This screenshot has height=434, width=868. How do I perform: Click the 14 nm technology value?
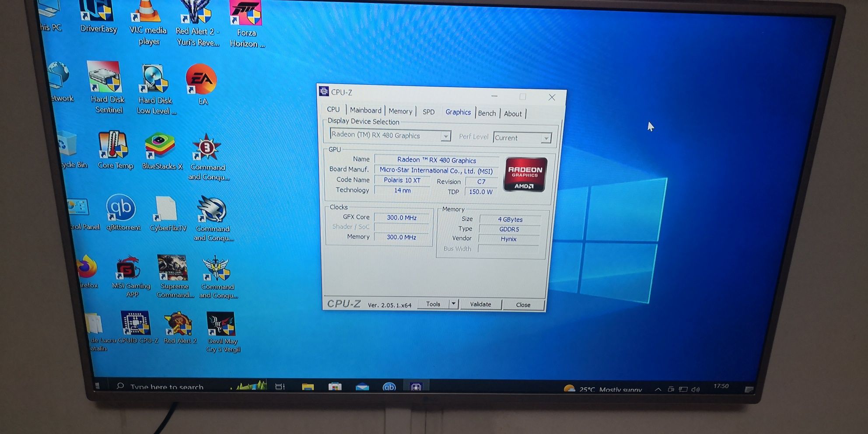pyautogui.click(x=402, y=190)
